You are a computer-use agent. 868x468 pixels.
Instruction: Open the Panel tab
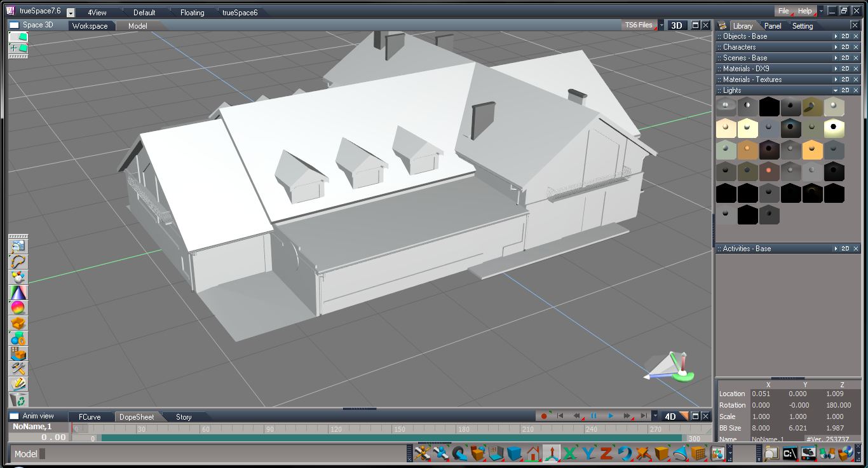pos(773,26)
